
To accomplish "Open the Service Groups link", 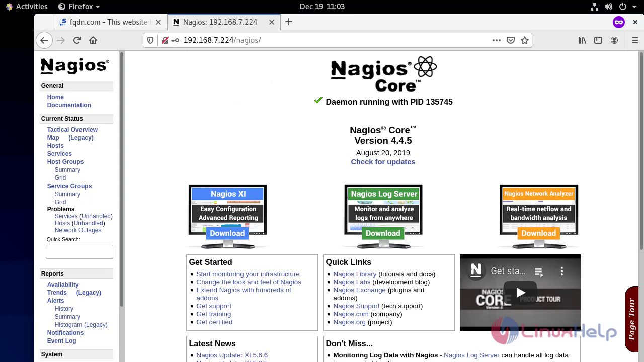I will point(69,186).
